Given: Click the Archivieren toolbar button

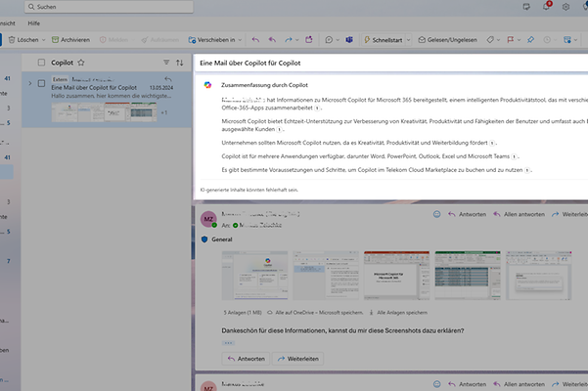Looking at the screenshot, I should [x=69, y=40].
